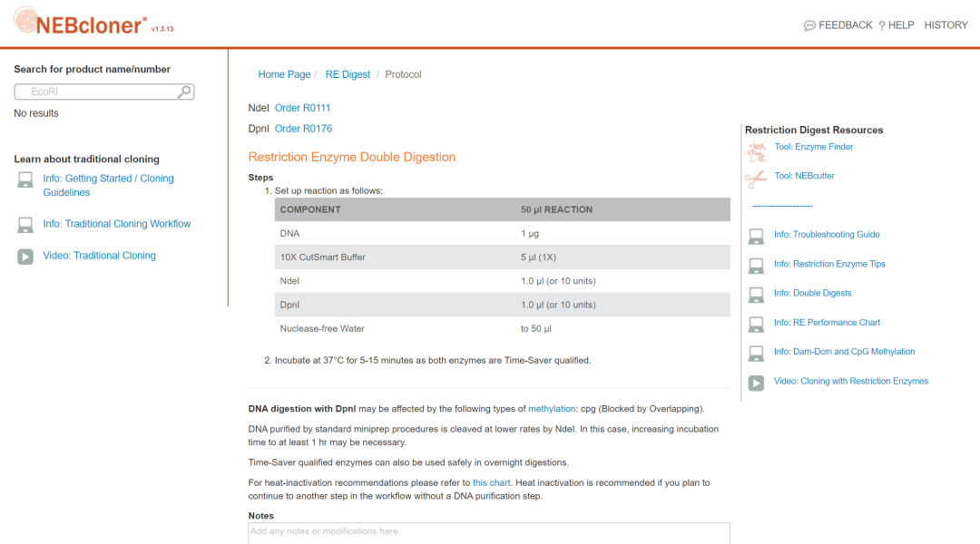This screenshot has height=544, width=980.
Task: Click the NdeI row amount '1.0 µl (or 10 units)'
Action: click(558, 281)
